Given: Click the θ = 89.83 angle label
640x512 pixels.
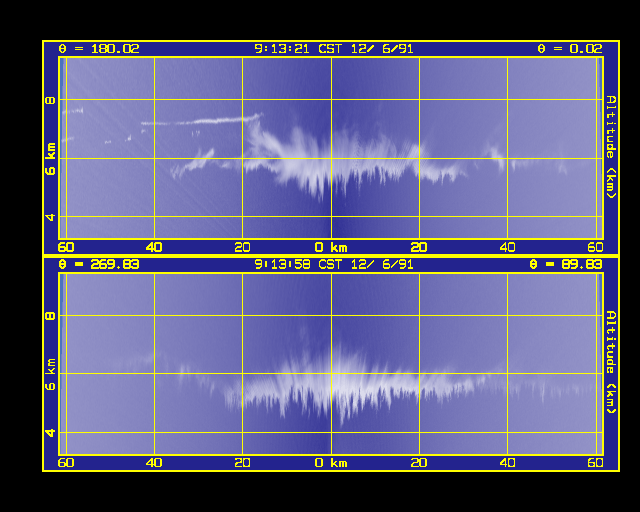Looking at the screenshot, I should tap(565, 264).
